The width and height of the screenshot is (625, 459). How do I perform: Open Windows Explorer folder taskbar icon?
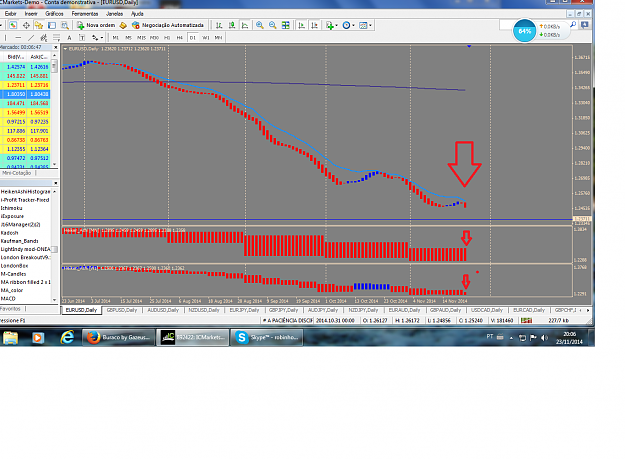click(x=10, y=338)
